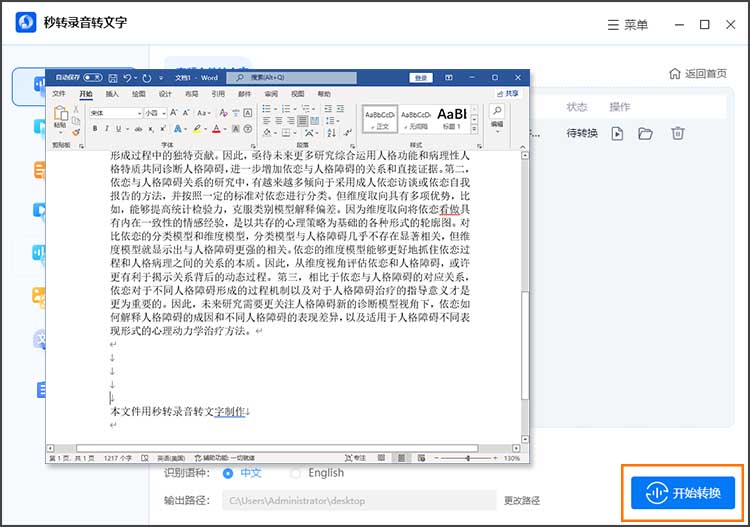Select 中文 recognition language radio

pyautogui.click(x=228, y=473)
